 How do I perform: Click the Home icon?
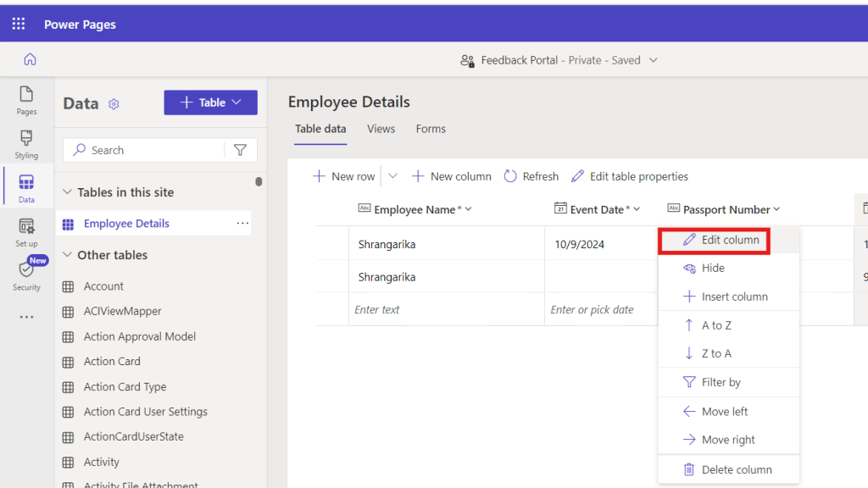pos(30,60)
